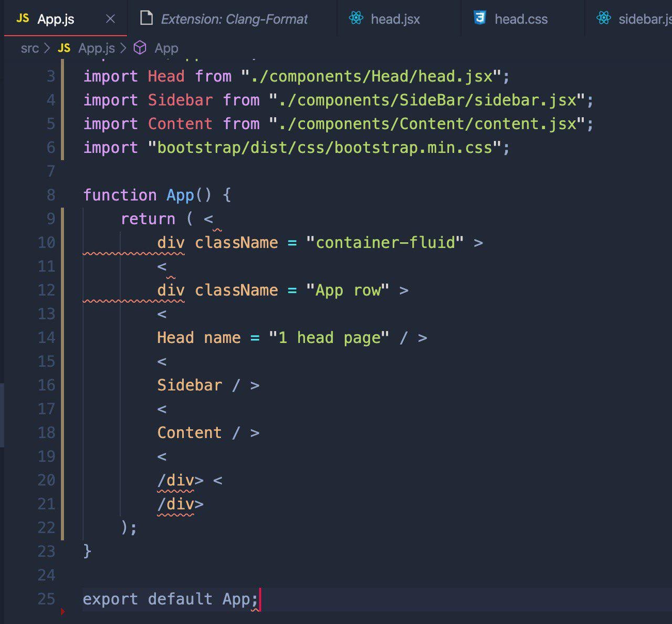Close the App.js tab
The width and height of the screenshot is (672, 624).
110,19
